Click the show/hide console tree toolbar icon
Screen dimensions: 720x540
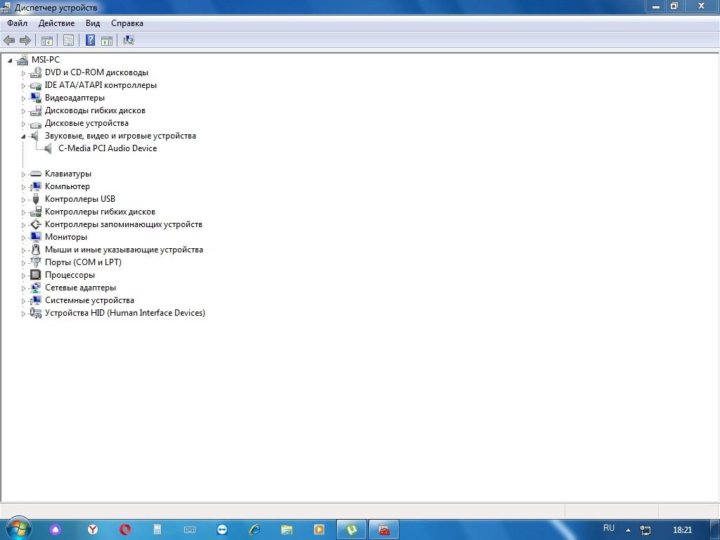46,40
